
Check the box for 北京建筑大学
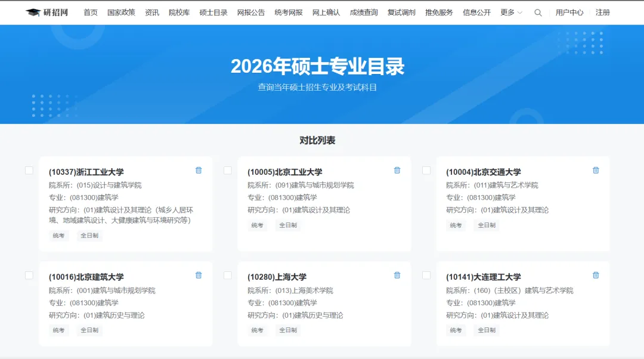29,275
